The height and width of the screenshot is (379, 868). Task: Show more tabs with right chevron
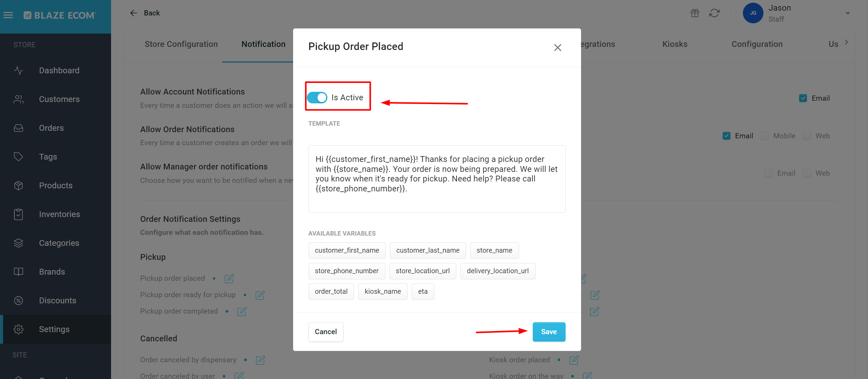[846, 42]
